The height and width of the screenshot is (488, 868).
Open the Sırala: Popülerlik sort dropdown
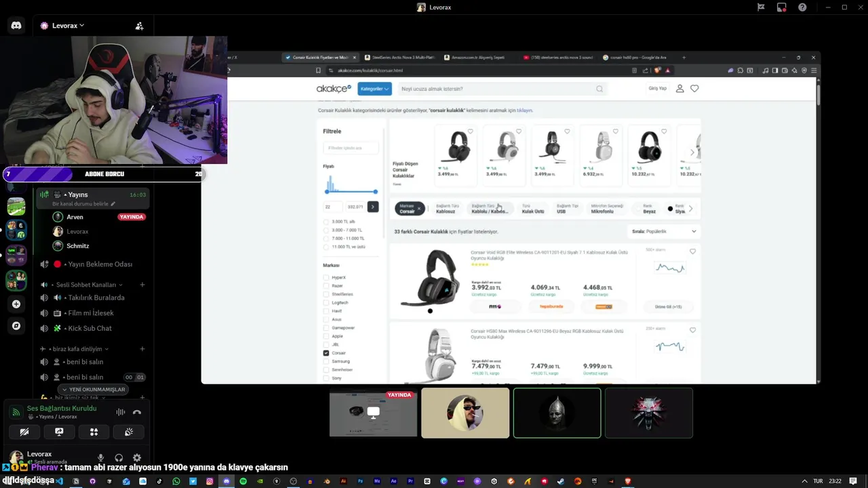click(x=664, y=231)
